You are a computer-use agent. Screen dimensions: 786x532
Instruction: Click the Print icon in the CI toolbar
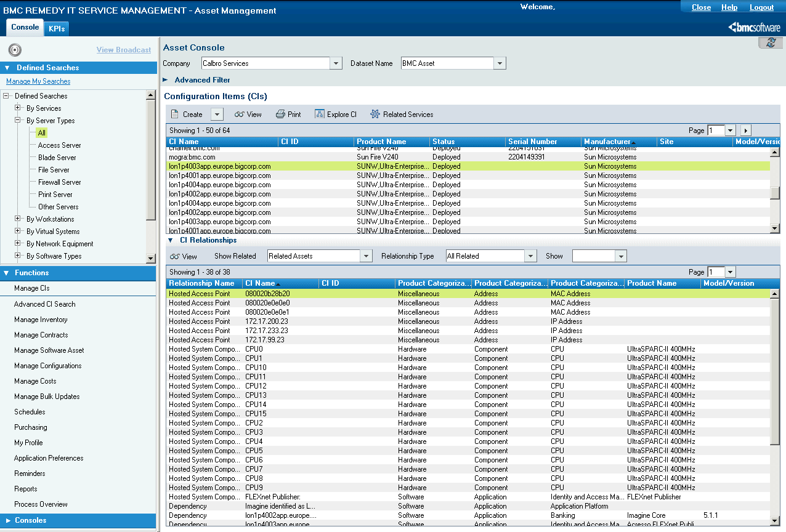pyautogui.click(x=280, y=114)
